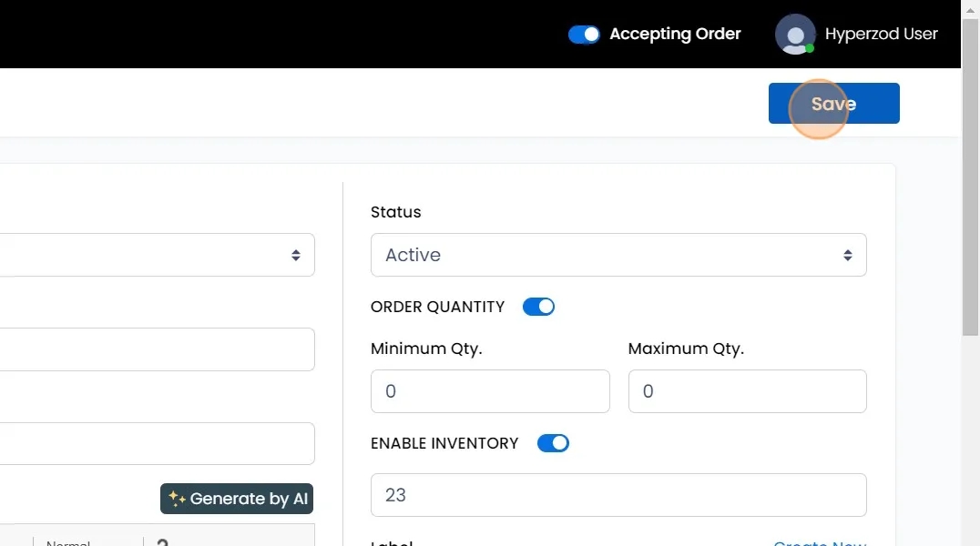The image size is (980, 546).
Task: Expand the partially visible left-side dropdown
Action: (157, 255)
